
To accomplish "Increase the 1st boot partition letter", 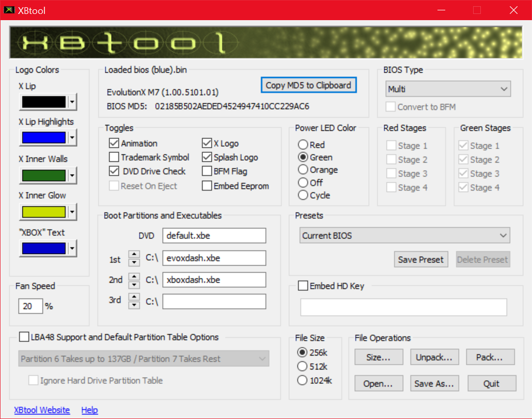I will click(134, 255).
